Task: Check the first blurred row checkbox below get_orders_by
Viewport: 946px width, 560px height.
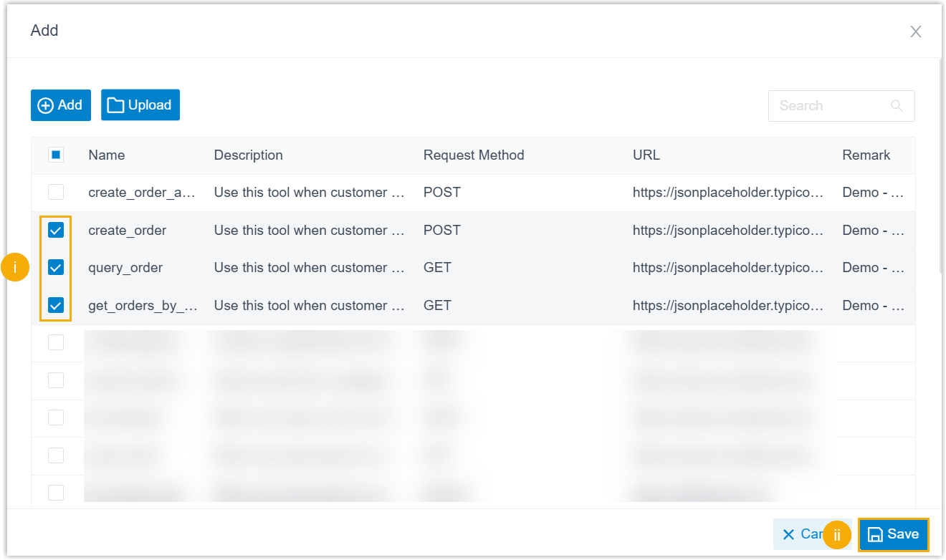Action: coord(56,342)
